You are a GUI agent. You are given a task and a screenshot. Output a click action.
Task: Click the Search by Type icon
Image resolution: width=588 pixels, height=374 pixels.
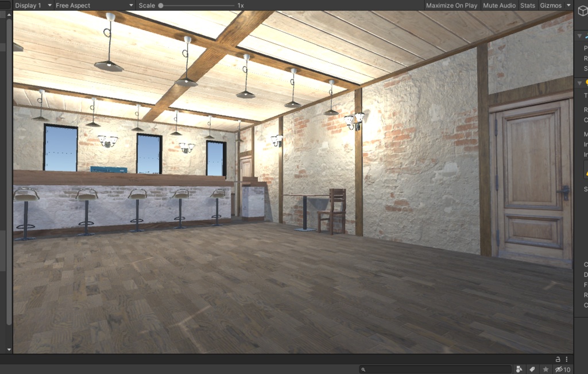(x=519, y=369)
